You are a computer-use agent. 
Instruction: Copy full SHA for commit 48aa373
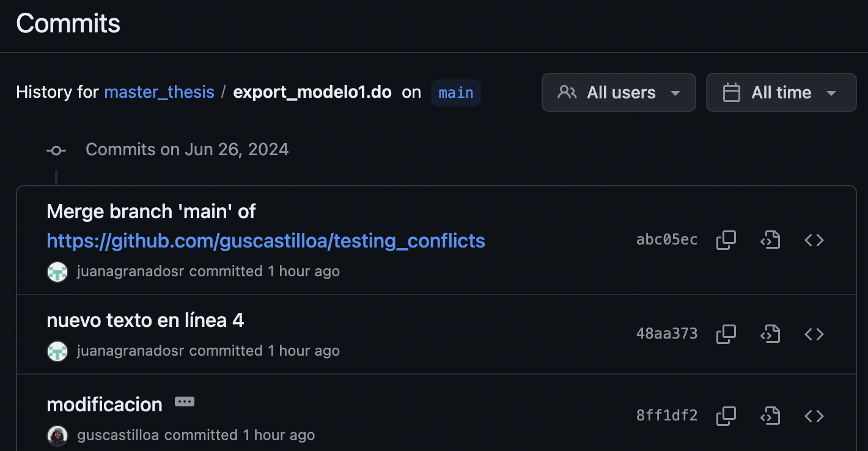726,334
